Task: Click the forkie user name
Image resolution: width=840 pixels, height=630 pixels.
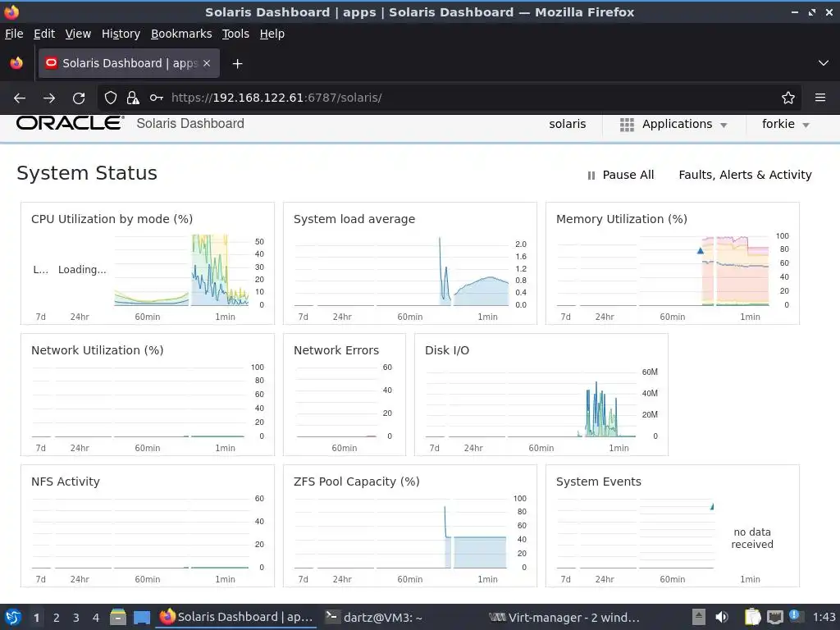Action: [778, 125]
